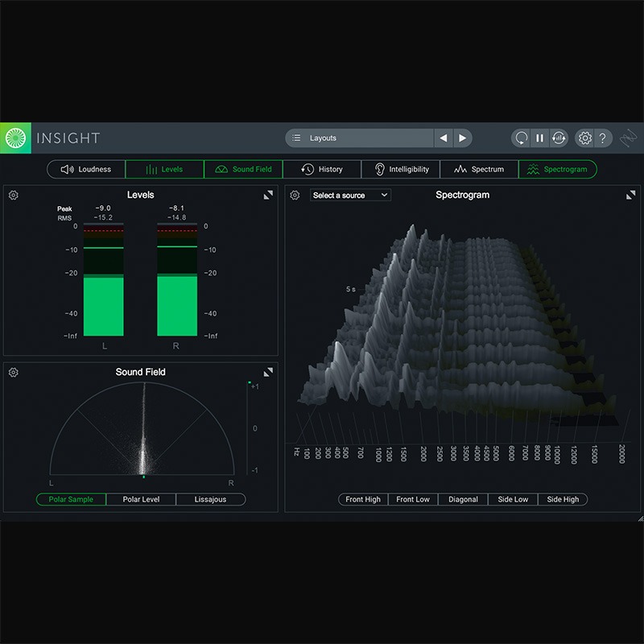Open Spectrogram panel settings gear

295,195
